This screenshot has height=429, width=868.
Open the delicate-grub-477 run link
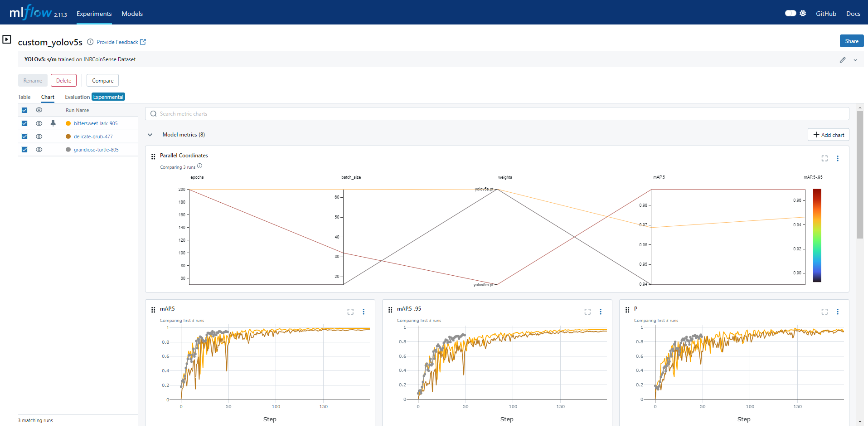point(93,136)
